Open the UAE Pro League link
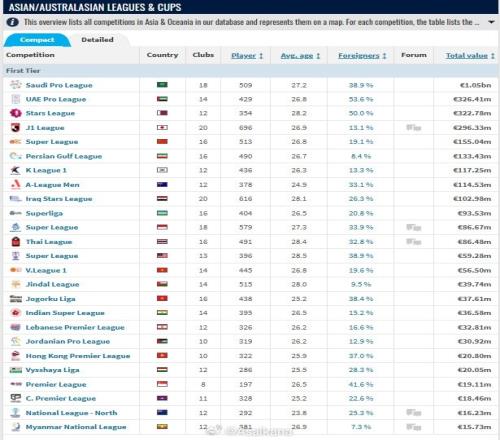 point(56,99)
